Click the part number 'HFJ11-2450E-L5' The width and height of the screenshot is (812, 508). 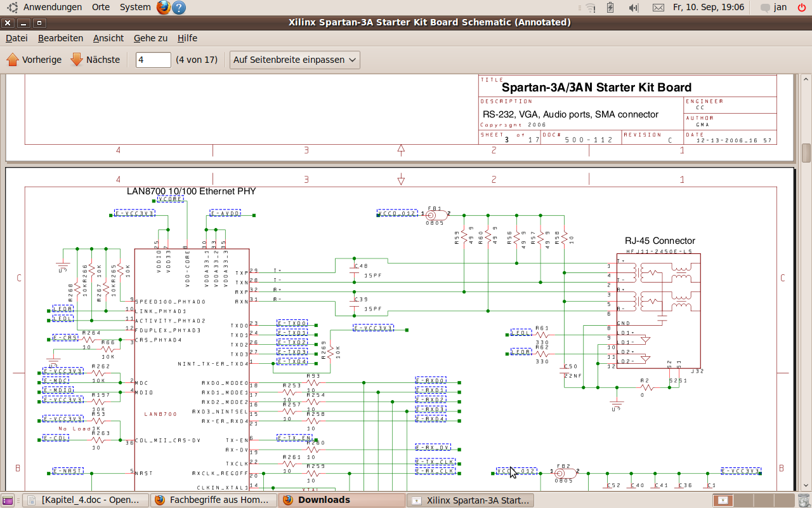coord(659,251)
